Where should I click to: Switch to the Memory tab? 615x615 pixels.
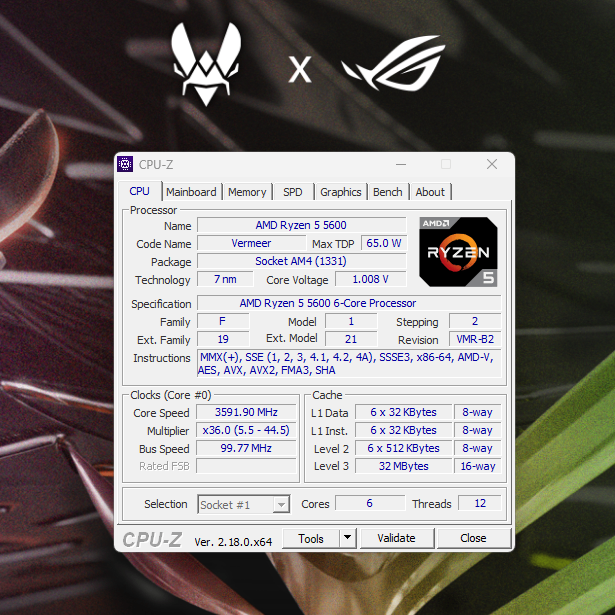pos(247,192)
